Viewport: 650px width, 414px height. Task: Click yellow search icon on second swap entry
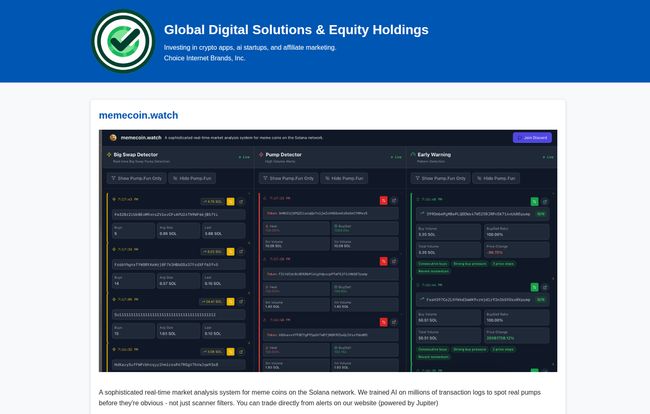(230, 252)
